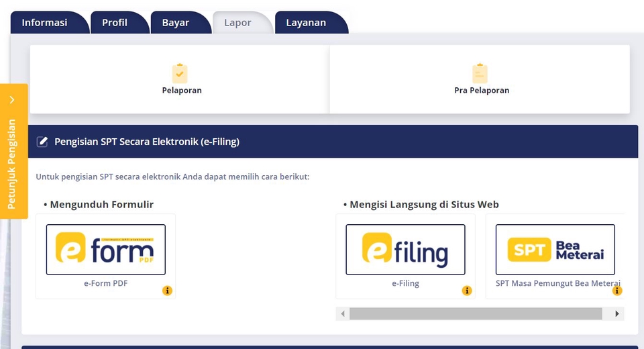Show info for e-Filing

coord(467,291)
